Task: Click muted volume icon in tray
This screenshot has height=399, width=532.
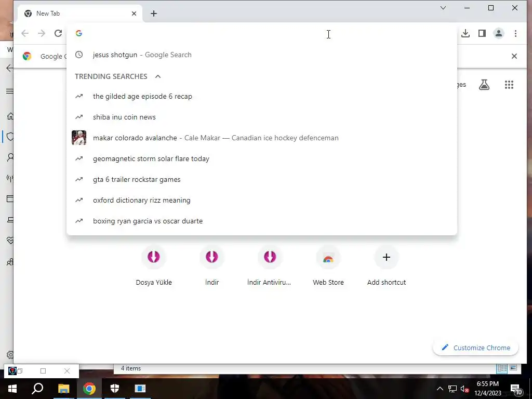Action: [464, 389]
